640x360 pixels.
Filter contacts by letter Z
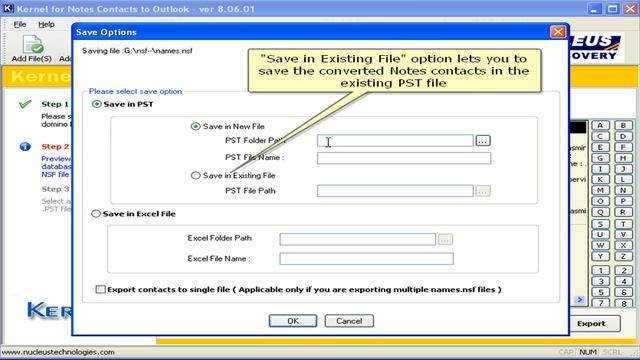[623, 257]
